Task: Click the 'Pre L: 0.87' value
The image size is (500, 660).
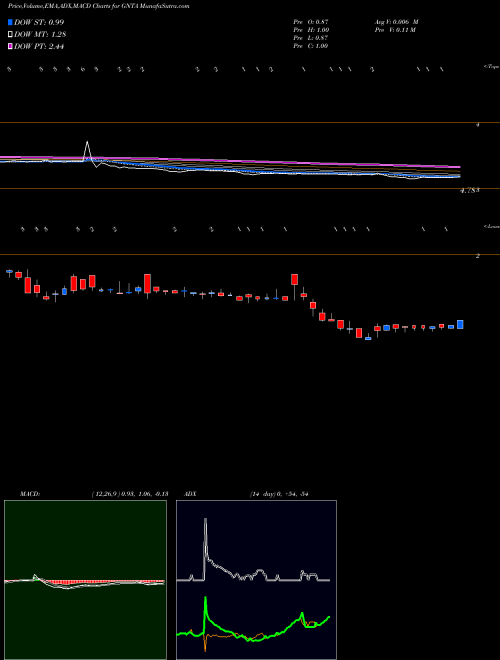Action: point(311,38)
